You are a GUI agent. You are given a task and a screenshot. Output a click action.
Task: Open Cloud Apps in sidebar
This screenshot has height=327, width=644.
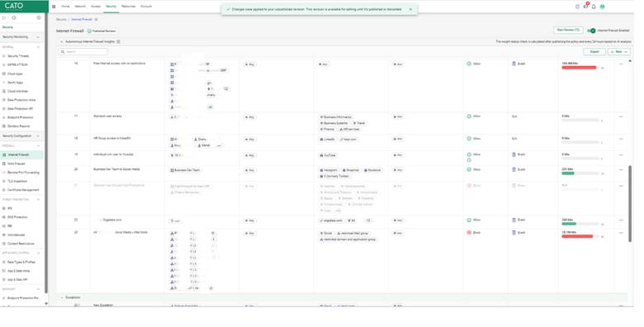coord(15,74)
